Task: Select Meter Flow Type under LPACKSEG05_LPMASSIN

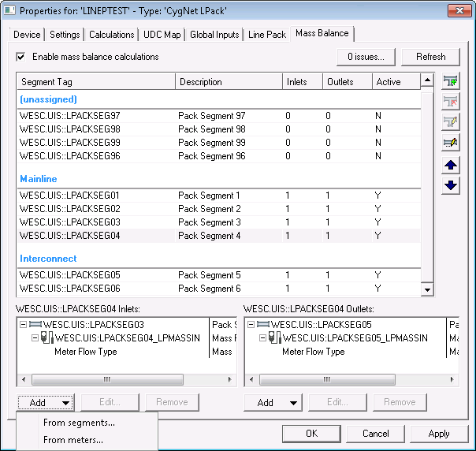Action: coord(314,352)
